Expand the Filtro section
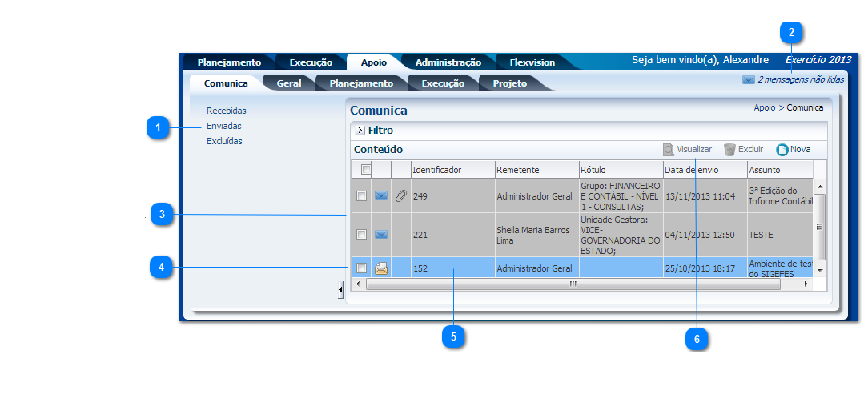 [360, 130]
